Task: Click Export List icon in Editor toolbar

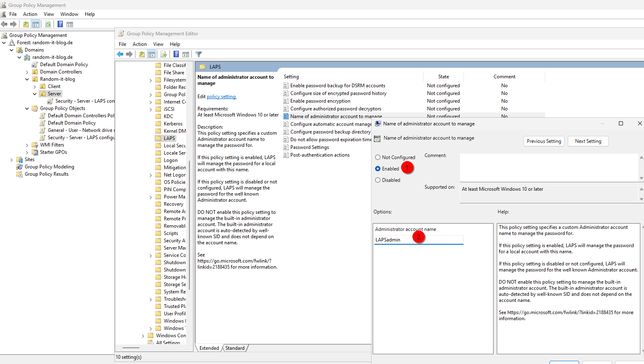Action: 164,54
